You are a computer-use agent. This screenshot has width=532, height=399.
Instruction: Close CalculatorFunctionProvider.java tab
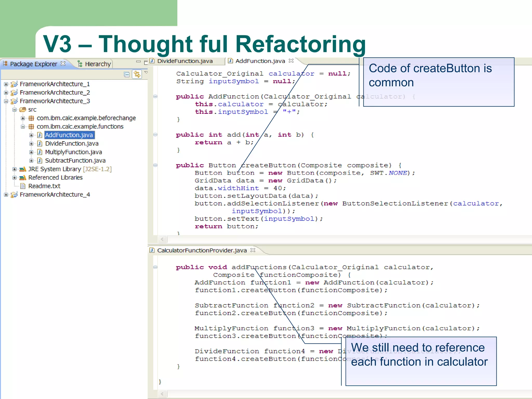(253, 250)
